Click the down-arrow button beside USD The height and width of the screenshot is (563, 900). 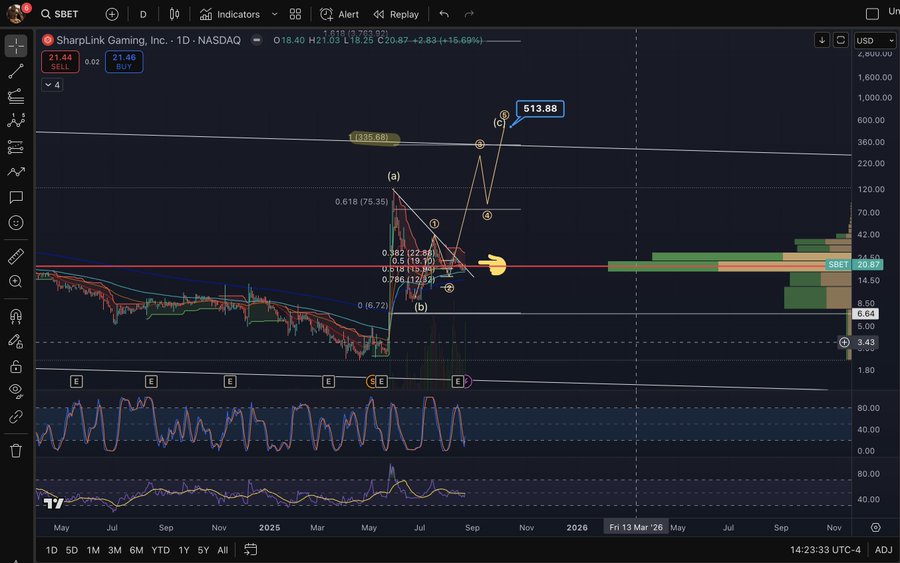(x=822, y=40)
